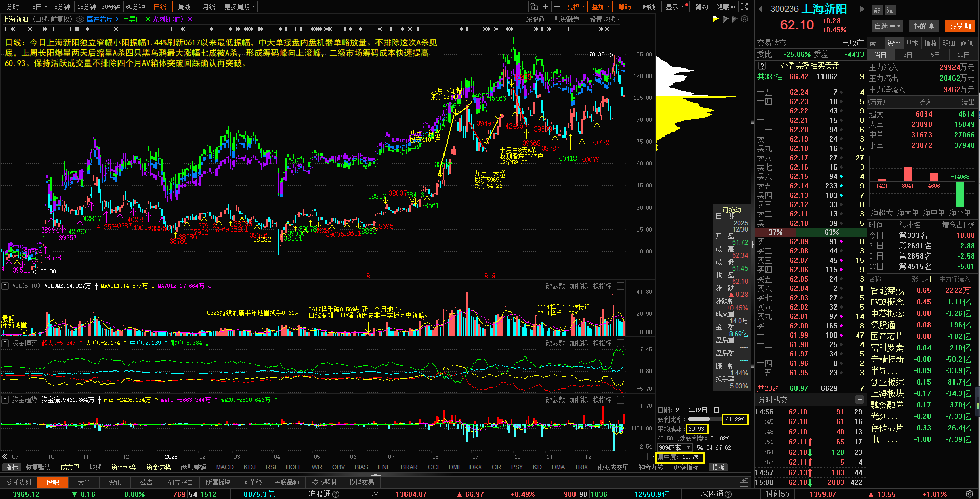
Task: Click the 融资融券 label above the chart
Action: (x=567, y=19)
